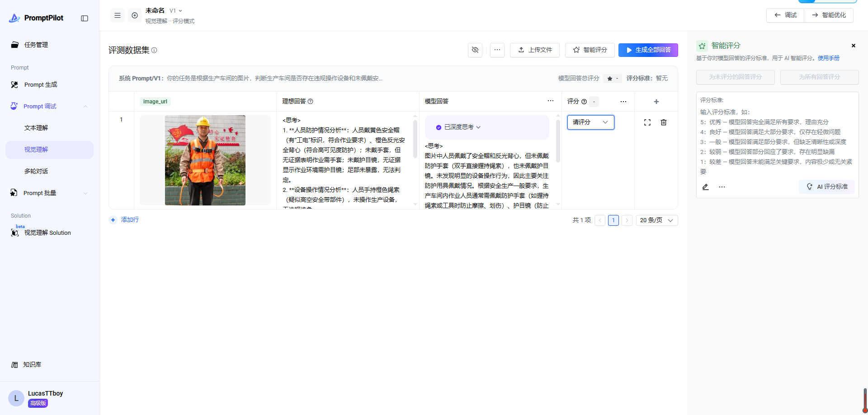
Task: Open 文本理解 in the sidebar
Action: (36, 128)
